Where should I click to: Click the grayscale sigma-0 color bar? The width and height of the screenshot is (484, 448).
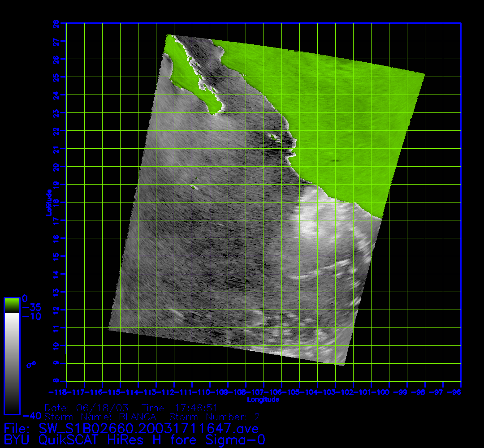click(x=12, y=363)
